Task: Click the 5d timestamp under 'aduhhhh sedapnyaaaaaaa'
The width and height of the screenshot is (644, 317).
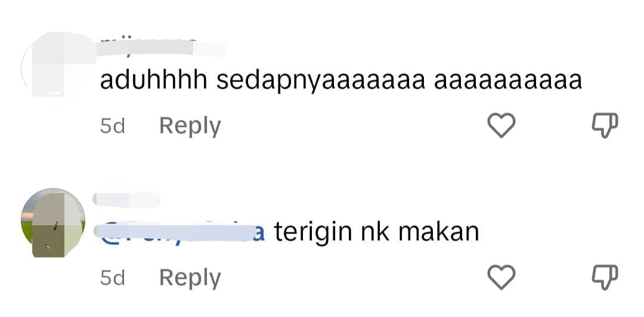Action: point(112,126)
